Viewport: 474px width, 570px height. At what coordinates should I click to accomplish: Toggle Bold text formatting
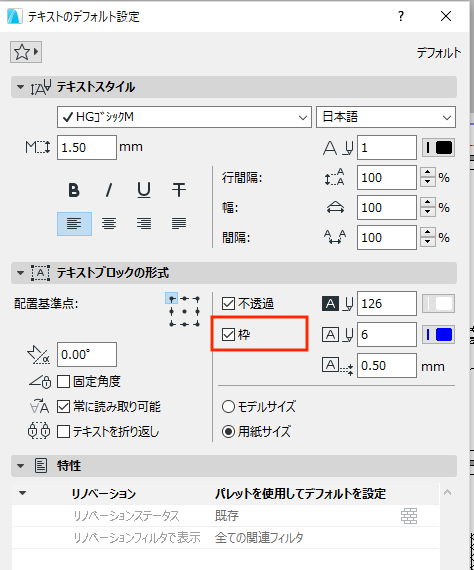tap(74, 190)
